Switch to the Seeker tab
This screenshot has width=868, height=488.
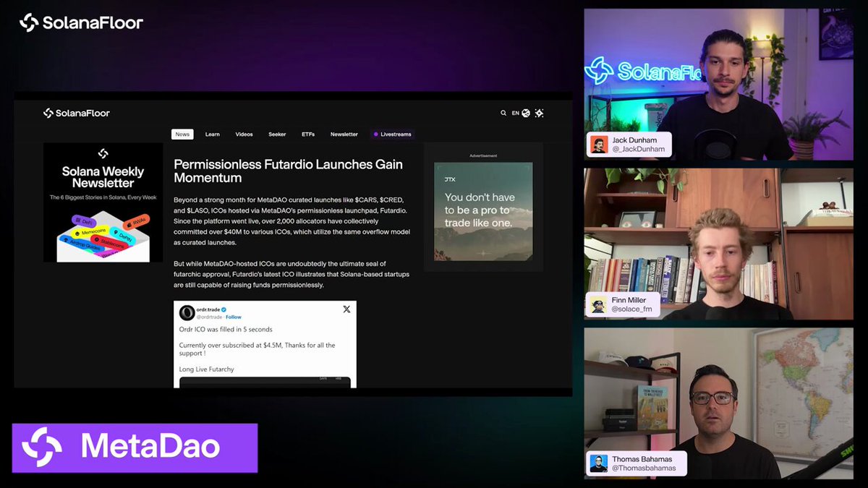pyautogui.click(x=277, y=134)
